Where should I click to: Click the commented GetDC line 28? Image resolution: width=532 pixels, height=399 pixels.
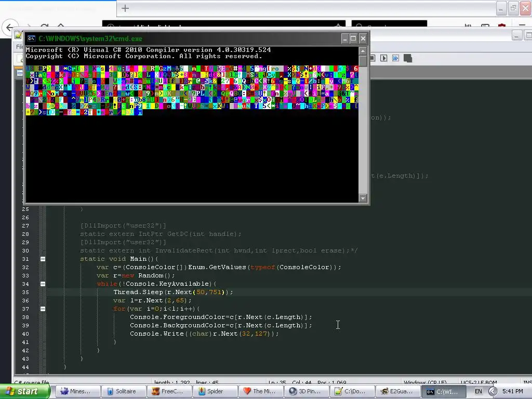[161, 234]
